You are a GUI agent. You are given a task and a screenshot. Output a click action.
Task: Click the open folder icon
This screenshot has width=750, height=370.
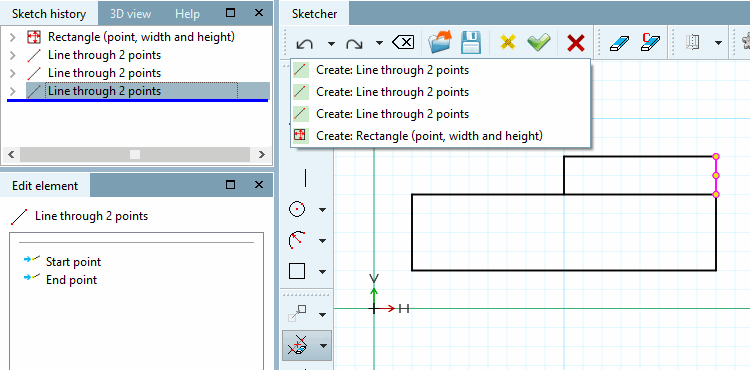(440, 43)
